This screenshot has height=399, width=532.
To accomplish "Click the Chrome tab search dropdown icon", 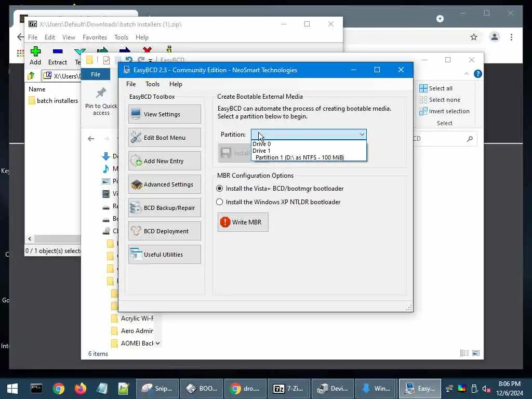I will pyautogui.click(x=440, y=19).
